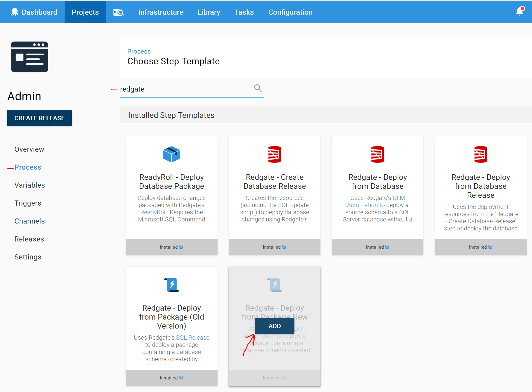The image size is (532, 392).
Task: Open Settings in the sidebar
Action: [x=28, y=257]
